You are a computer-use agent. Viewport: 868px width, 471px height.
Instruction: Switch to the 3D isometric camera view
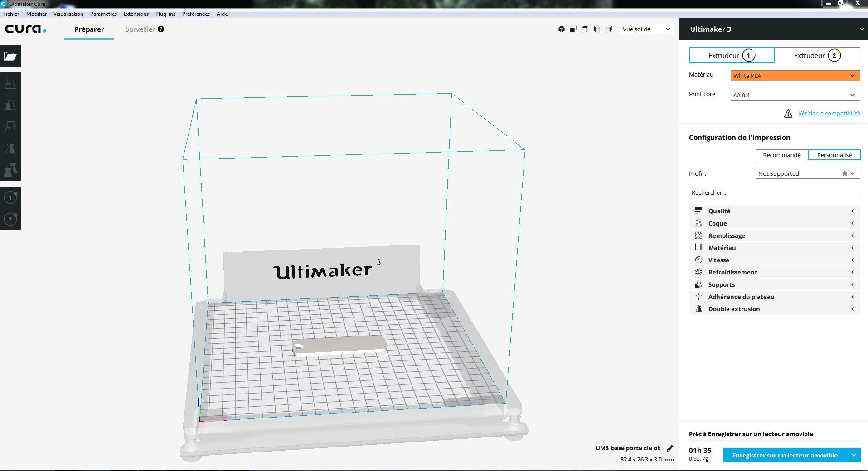pyautogui.click(x=562, y=29)
